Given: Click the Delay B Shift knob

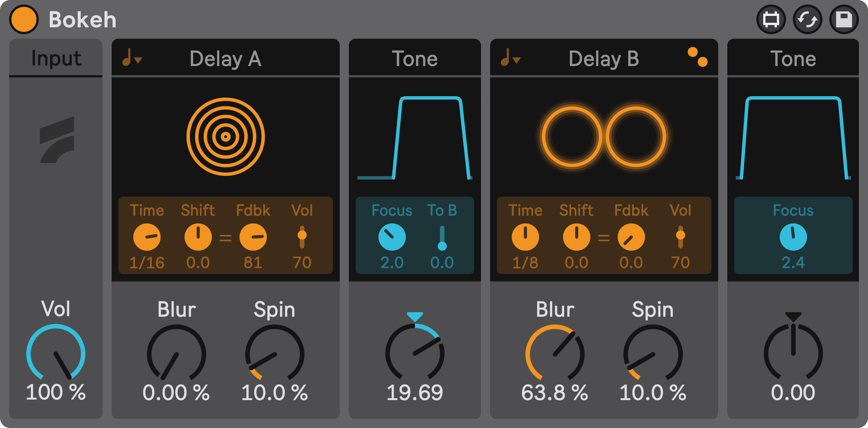Looking at the screenshot, I should (577, 237).
